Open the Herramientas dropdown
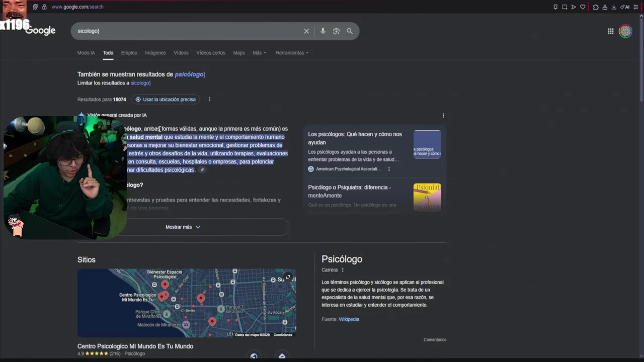 292,53
